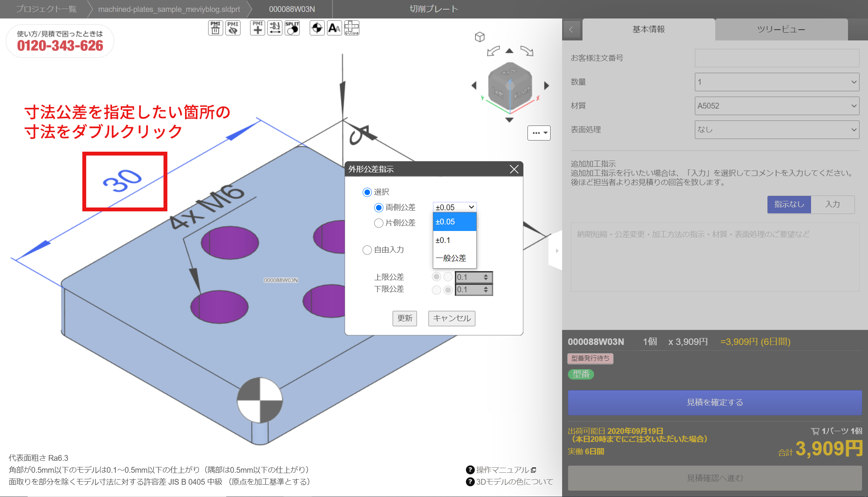
Task: Rotate view counterclockwise with curved left arrow
Action: [x=493, y=51]
